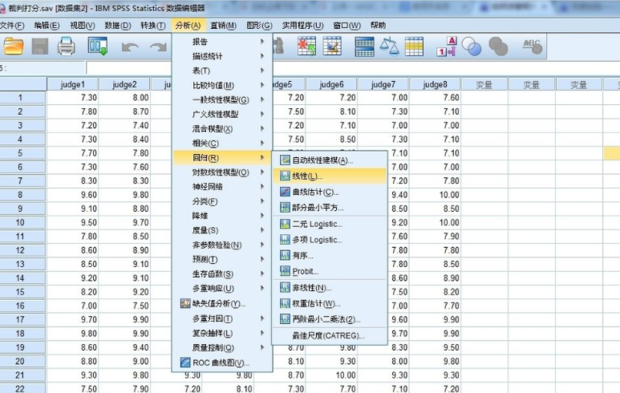Click the Redo arrow icon

click(x=158, y=47)
